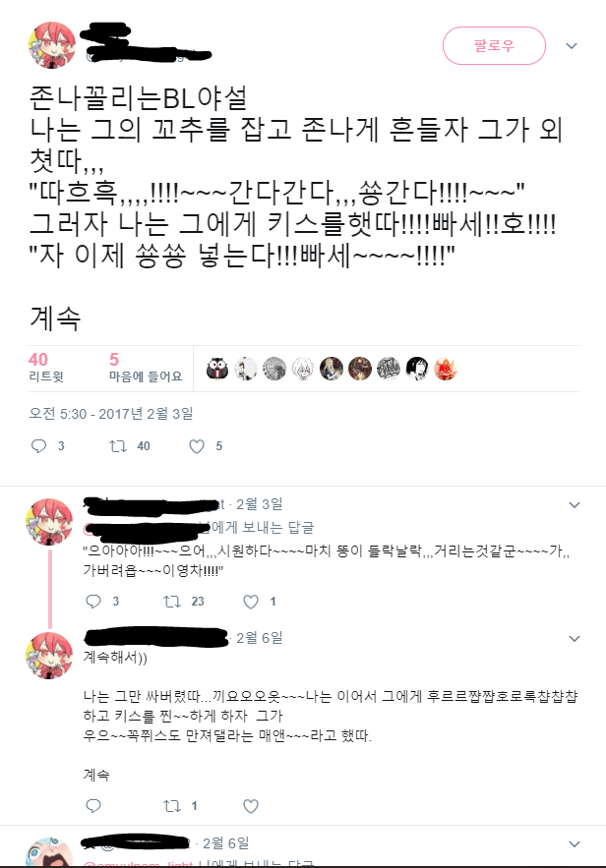Open the 40 리트윗 list

point(46,367)
